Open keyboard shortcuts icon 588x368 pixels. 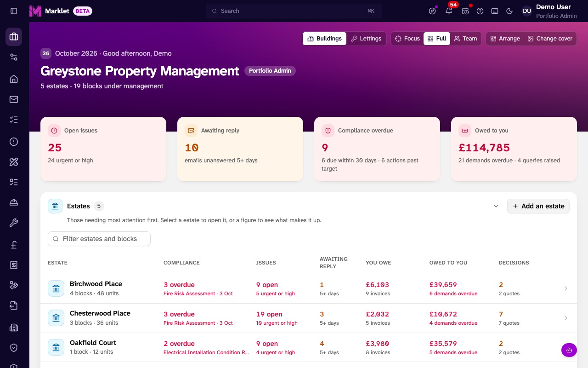(x=495, y=11)
